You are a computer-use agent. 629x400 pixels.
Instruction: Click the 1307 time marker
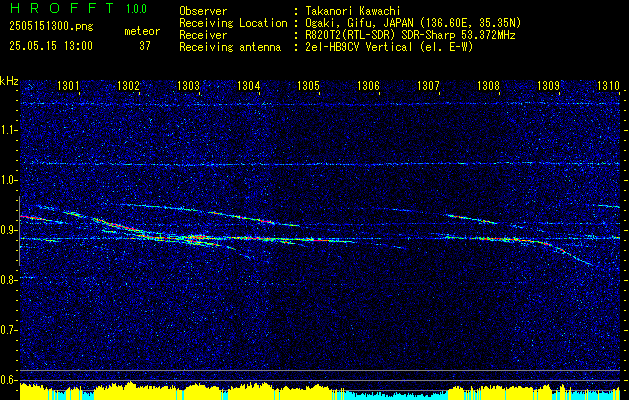428,85
